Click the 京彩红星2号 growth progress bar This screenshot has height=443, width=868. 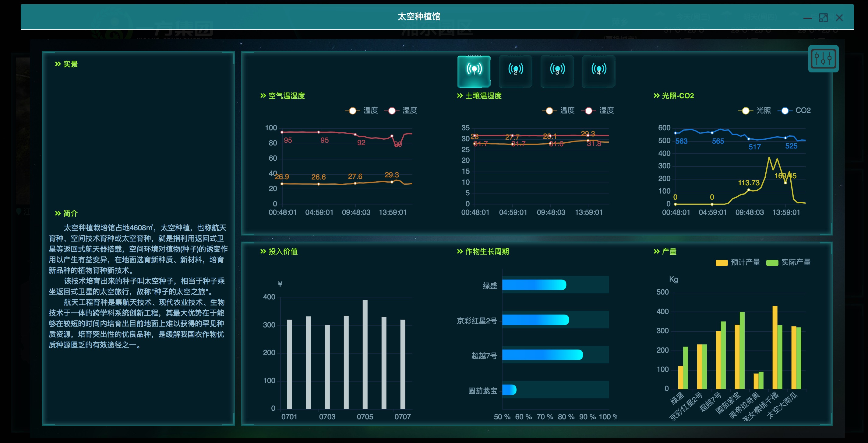coord(535,320)
